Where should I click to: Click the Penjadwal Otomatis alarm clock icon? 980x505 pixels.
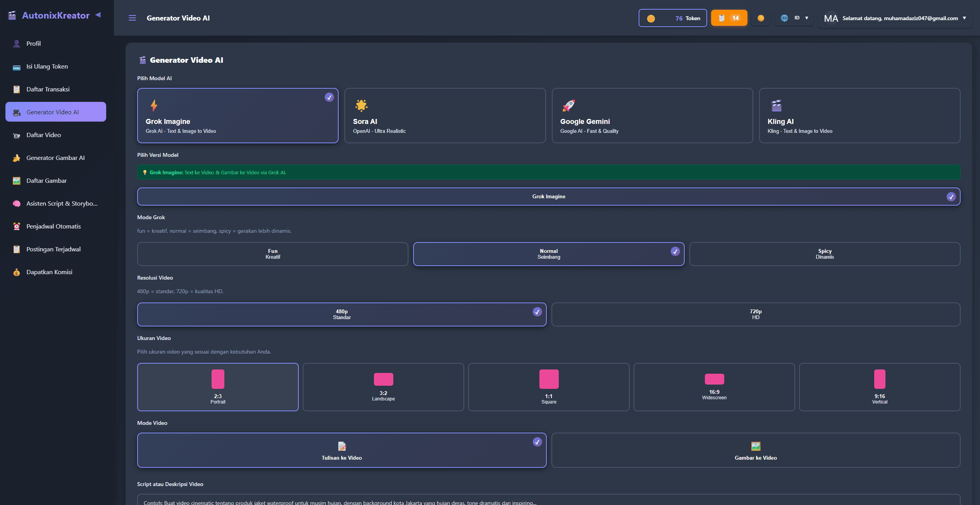pyautogui.click(x=16, y=227)
